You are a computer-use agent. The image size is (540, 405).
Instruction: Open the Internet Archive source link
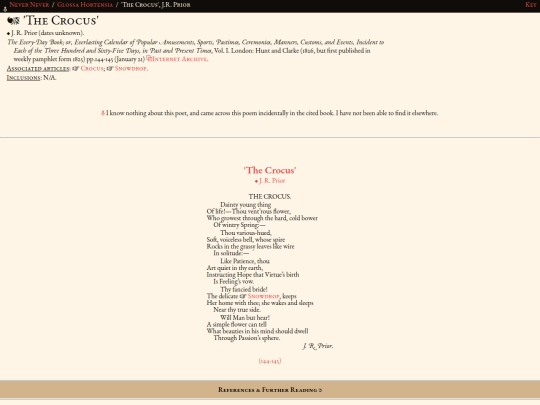[180, 59]
